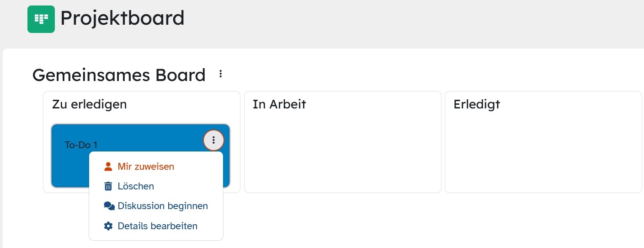The width and height of the screenshot is (644, 248).
Task: Open the Gemeinsames Board three-dot options
Action: tap(221, 74)
